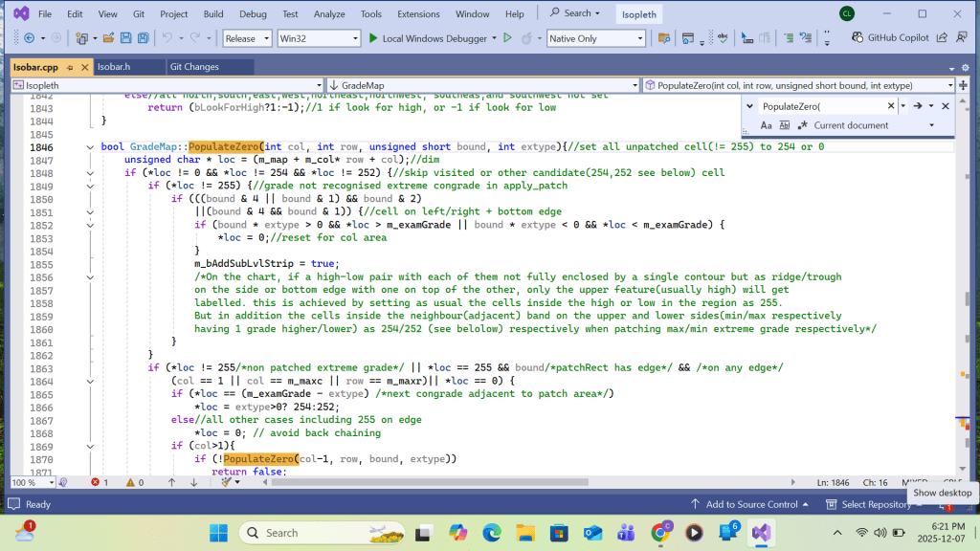Click the Save All toolbar icon
Image resolution: width=980 pixels, height=551 pixels.
[x=143, y=38]
